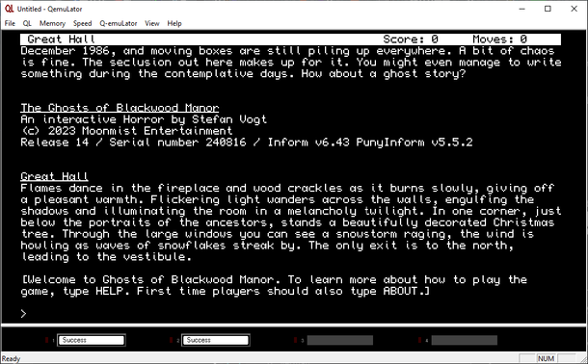
Task: Click the drive 3 activity LED
Action: pos(296,340)
